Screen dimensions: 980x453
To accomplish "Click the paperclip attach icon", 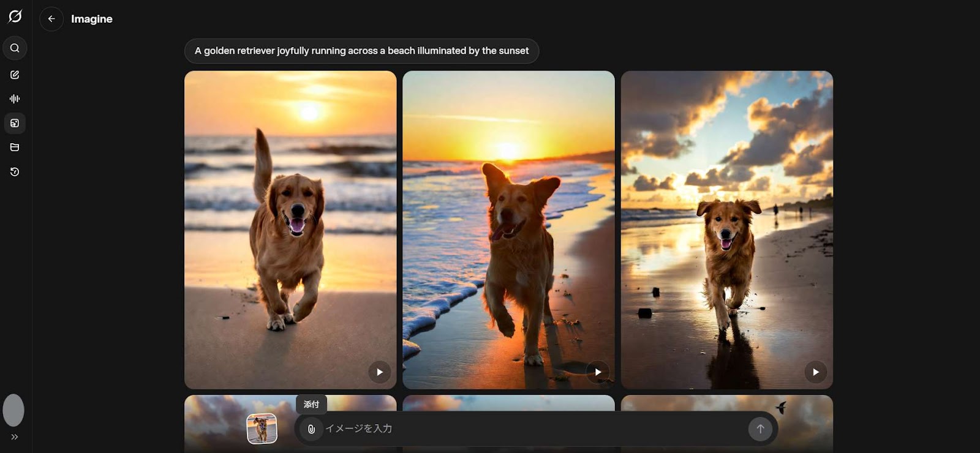I will pos(311,429).
